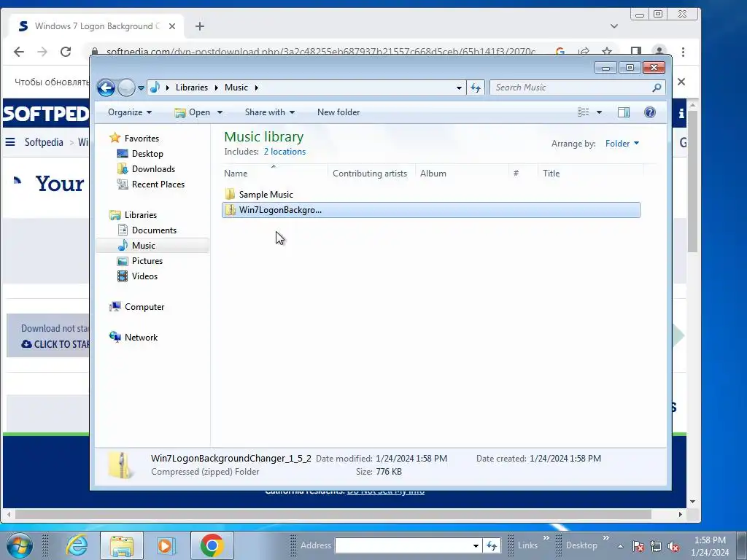Click the large zip icon in details pane
The height and width of the screenshot is (560, 747).
click(121, 464)
